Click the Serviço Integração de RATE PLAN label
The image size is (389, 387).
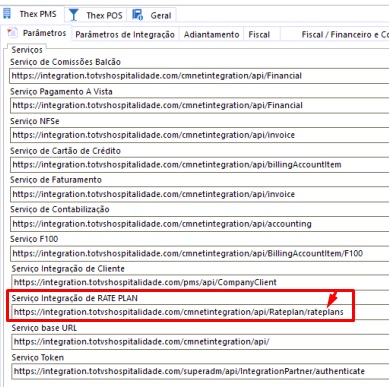[75, 298]
